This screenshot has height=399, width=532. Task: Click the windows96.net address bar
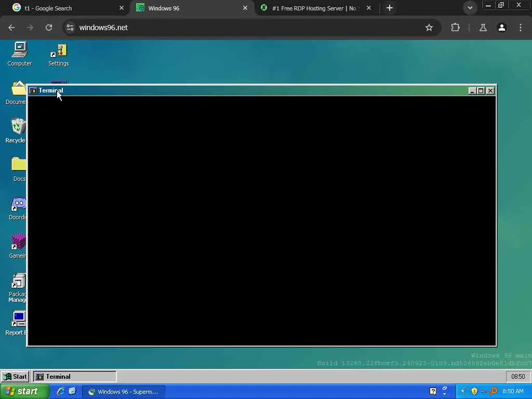251,28
